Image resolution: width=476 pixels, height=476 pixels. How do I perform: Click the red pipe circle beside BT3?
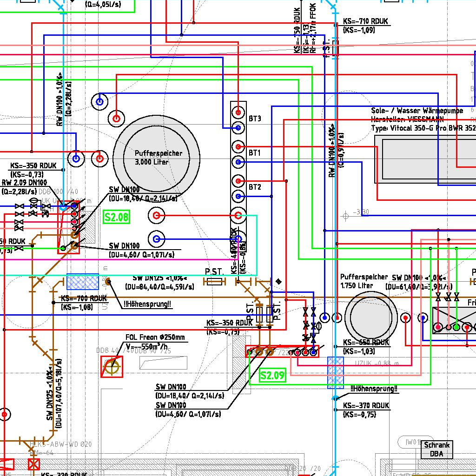pyautogui.click(x=238, y=112)
